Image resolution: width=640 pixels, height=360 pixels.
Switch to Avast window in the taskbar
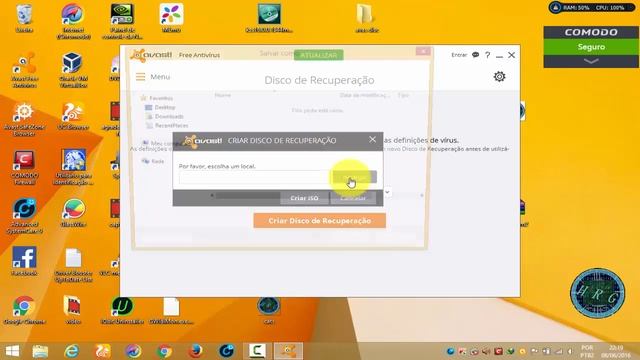coord(288,351)
